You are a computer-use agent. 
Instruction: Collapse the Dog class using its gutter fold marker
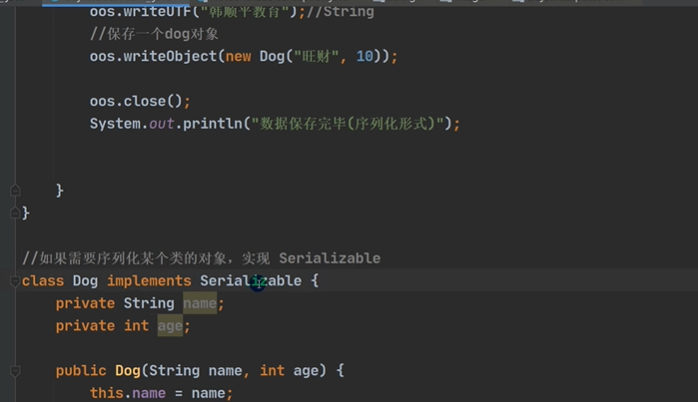coord(15,281)
